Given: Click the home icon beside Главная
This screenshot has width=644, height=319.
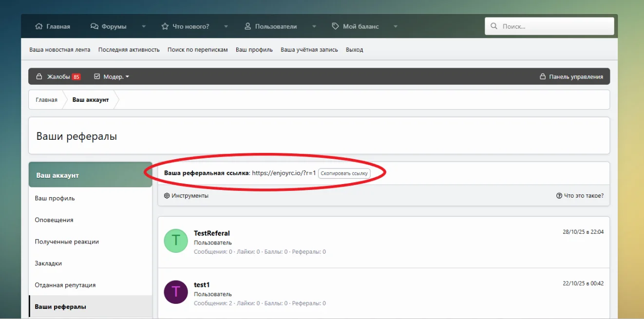Looking at the screenshot, I should 39,26.
